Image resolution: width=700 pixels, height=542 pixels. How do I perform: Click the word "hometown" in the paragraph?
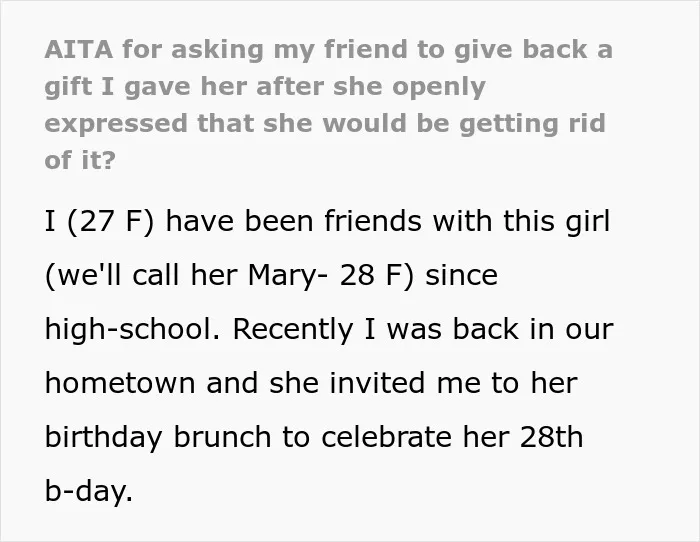(120, 384)
